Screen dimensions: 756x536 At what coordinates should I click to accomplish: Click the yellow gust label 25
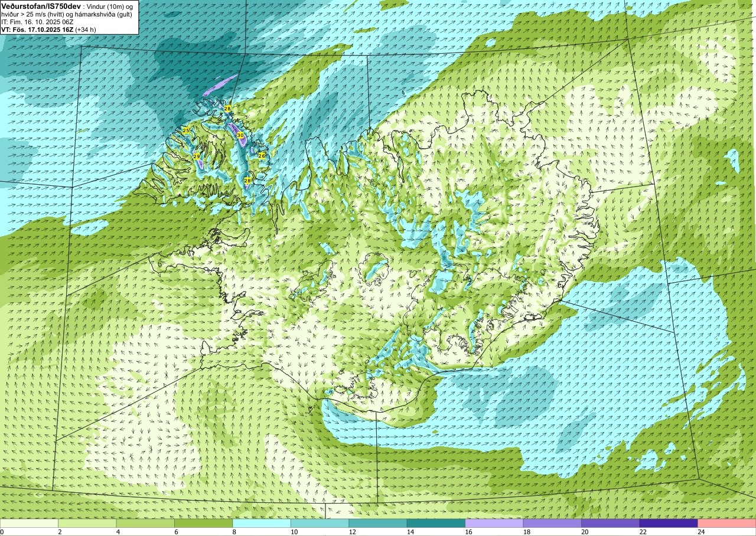tap(186, 130)
